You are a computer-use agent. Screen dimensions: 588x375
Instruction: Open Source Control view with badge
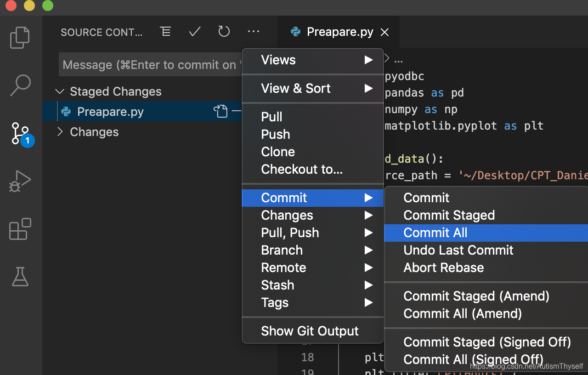[x=21, y=134]
